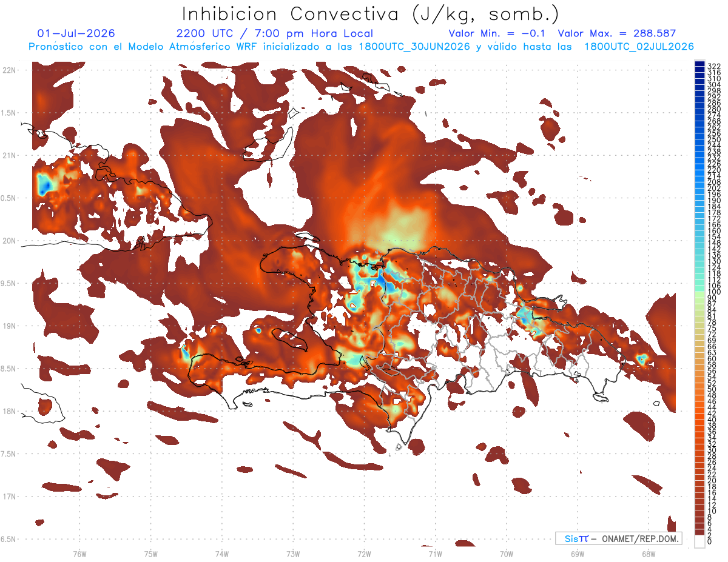Click the '21N' latitude label
The image size is (728, 562).
(8, 156)
